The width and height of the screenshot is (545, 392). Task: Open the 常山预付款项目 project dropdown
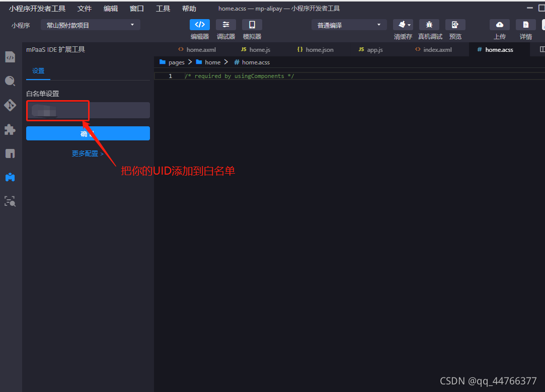point(91,25)
